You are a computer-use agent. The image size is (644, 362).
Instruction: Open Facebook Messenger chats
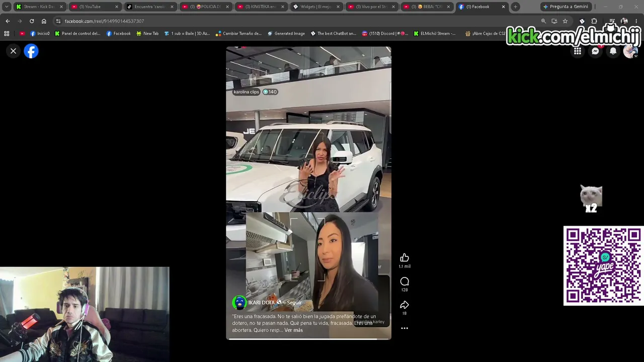coord(595,51)
